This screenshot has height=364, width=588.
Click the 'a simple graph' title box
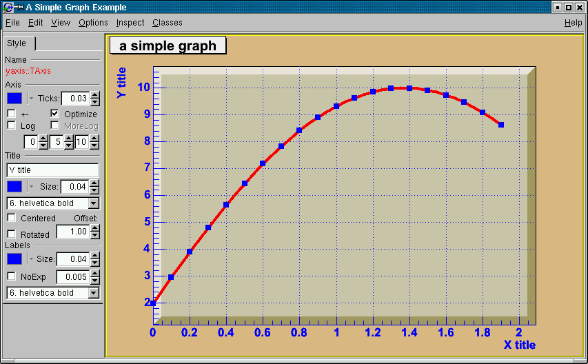(168, 46)
